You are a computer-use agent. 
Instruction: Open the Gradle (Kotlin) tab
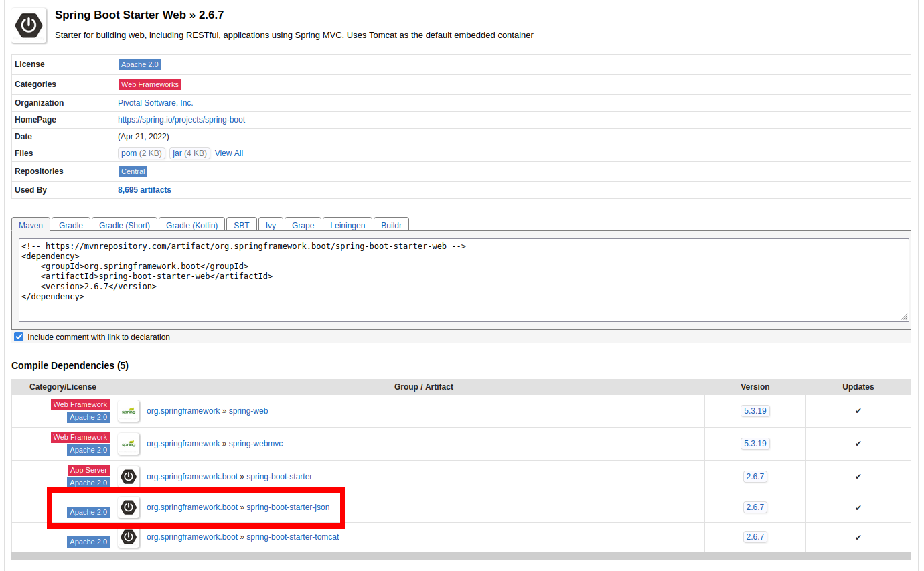191,226
